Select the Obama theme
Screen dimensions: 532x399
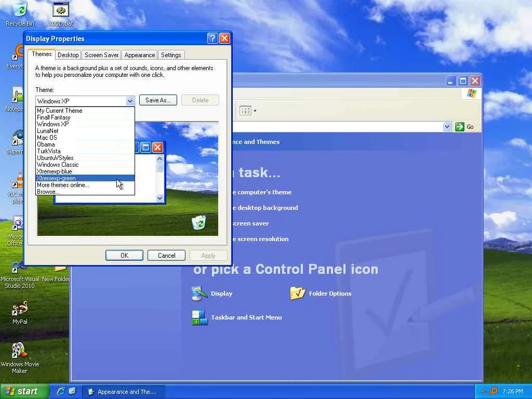click(85, 144)
